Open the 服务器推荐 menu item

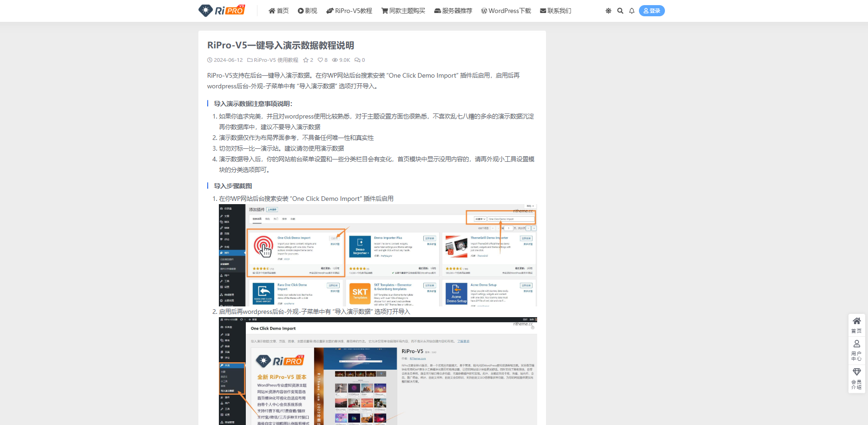[453, 11]
